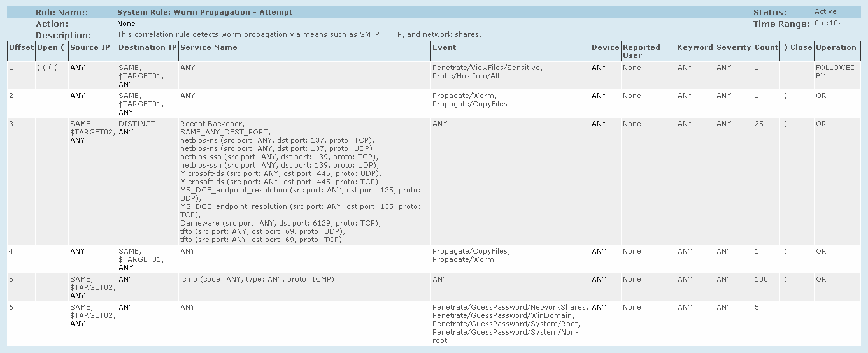
Task: Click 'icmp (code: ANY, type: ANY, proto: ICMP)' service
Action: (257, 279)
